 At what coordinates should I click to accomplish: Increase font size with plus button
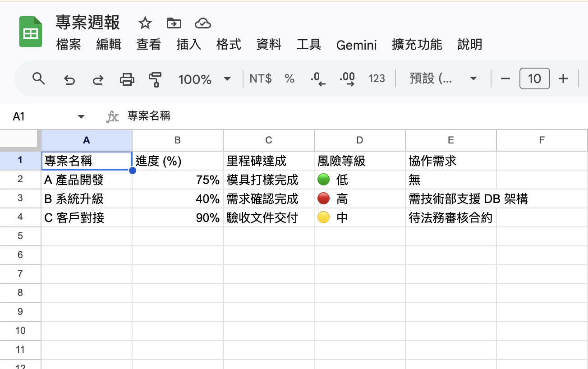pos(563,78)
